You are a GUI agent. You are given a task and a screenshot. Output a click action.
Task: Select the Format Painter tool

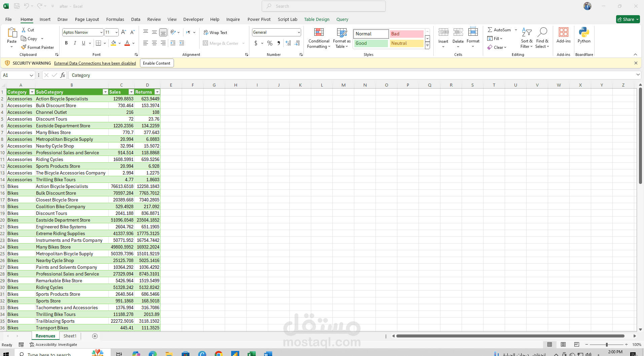38,47
